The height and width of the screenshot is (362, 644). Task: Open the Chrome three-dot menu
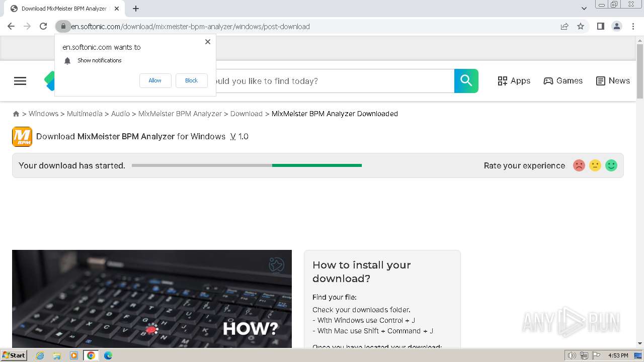click(x=633, y=26)
